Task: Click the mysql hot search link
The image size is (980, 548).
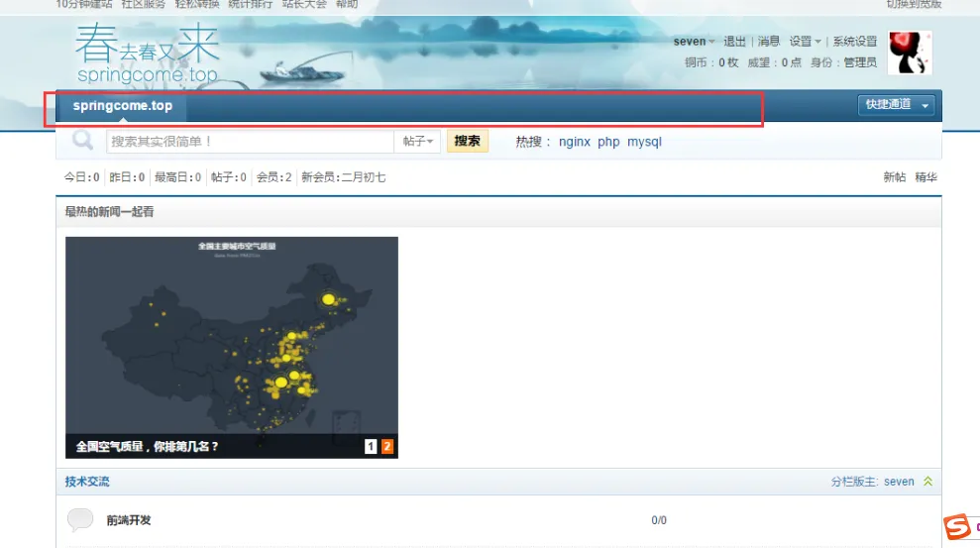Action: (x=644, y=142)
